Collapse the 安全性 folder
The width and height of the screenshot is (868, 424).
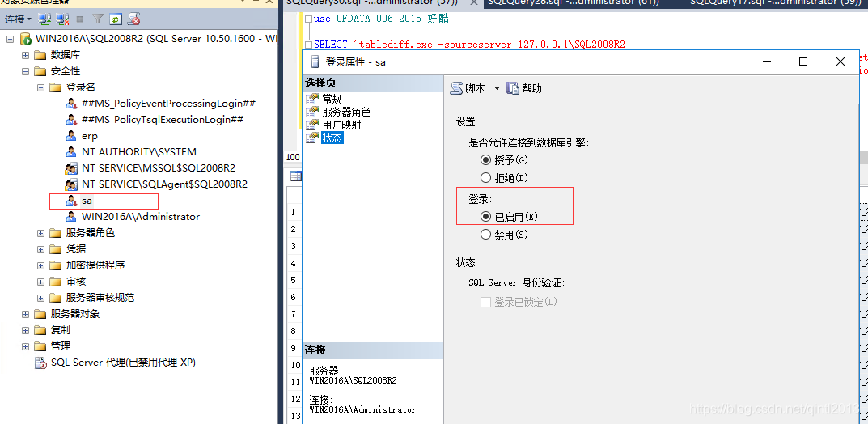point(25,71)
